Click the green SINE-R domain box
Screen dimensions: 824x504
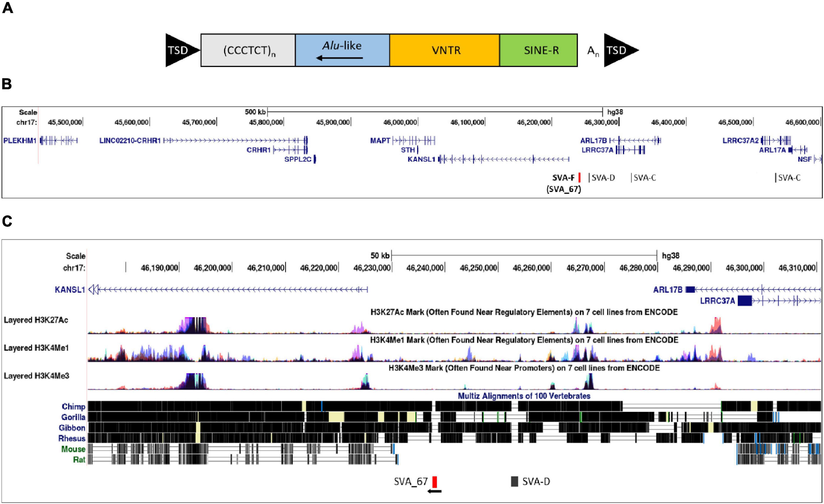click(538, 50)
